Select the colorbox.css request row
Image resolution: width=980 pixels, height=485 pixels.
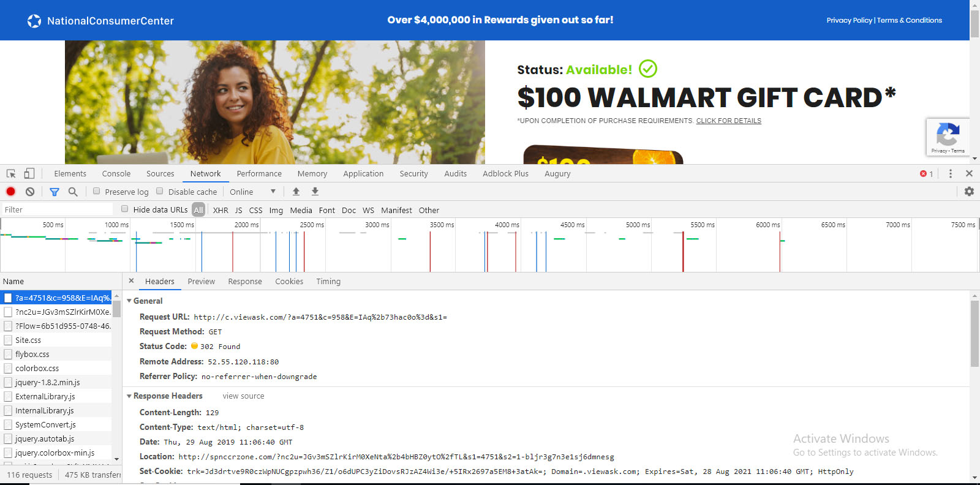[56, 368]
